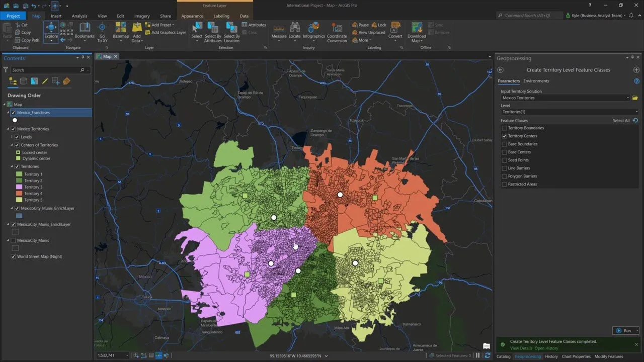The width and height of the screenshot is (644, 362).
Task: Open the Imagery ribbon tab
Action: coord(142,16)
